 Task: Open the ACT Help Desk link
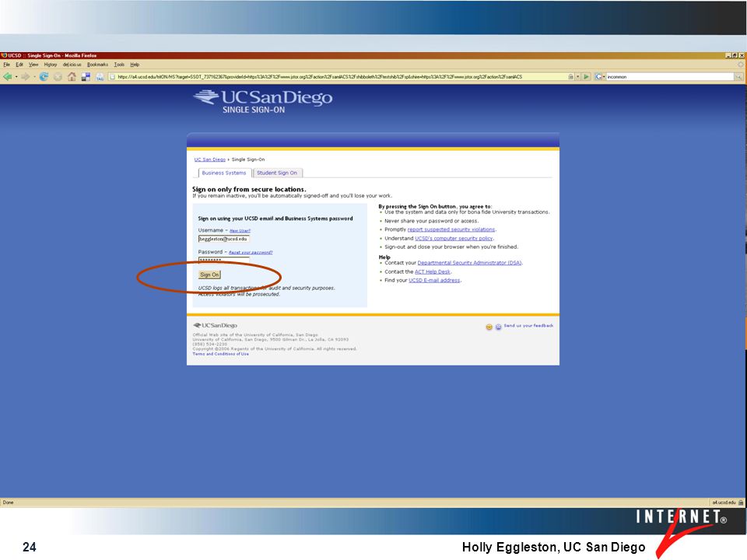[x=433, y=271]
